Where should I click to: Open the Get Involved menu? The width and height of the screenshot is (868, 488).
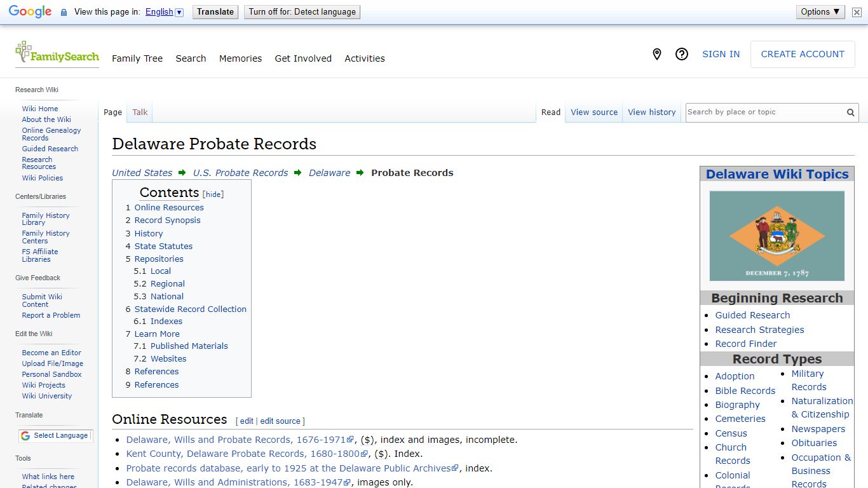click(x=303, y=58)
